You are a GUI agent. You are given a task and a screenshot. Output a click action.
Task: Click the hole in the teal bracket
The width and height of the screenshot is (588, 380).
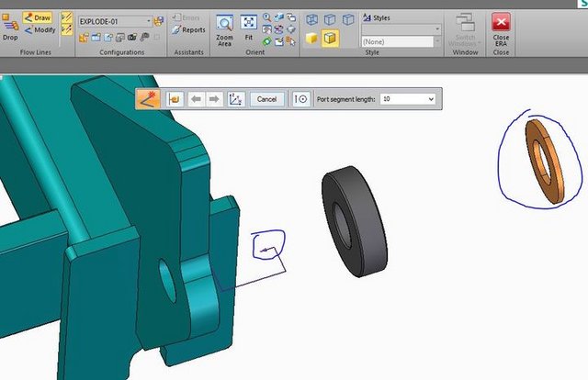tap(167, 280)
